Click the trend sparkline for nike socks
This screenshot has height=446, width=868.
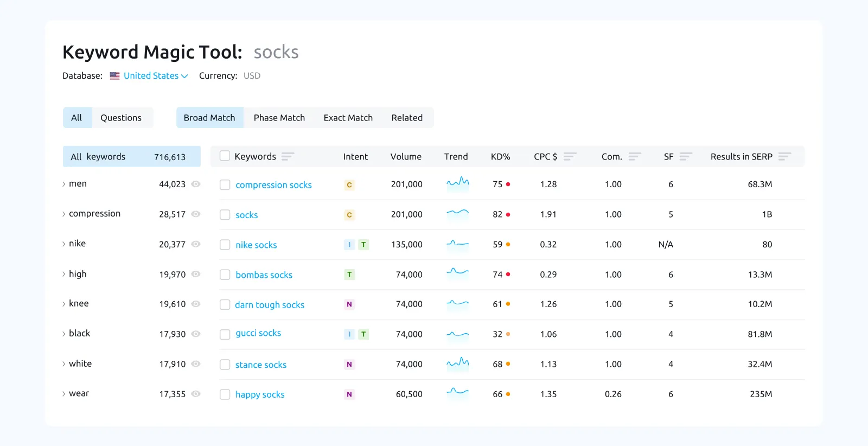pos(457,244)
